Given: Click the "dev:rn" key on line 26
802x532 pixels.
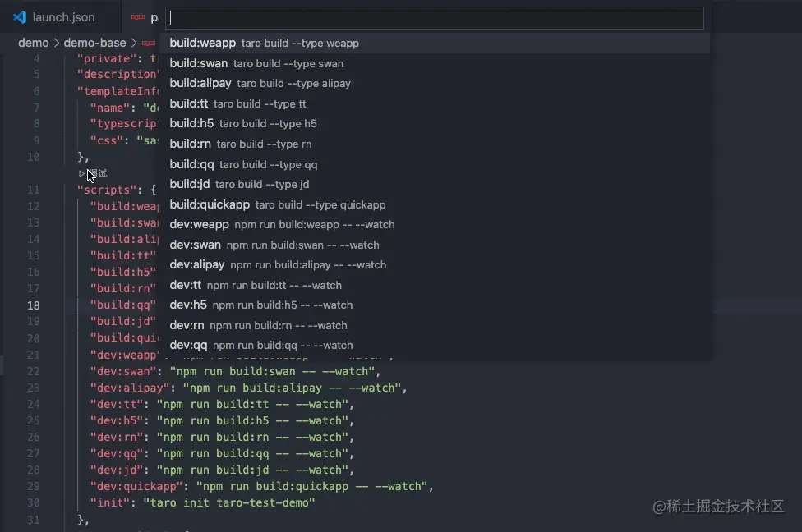Looking at the screenshot, I should (116, 437).
